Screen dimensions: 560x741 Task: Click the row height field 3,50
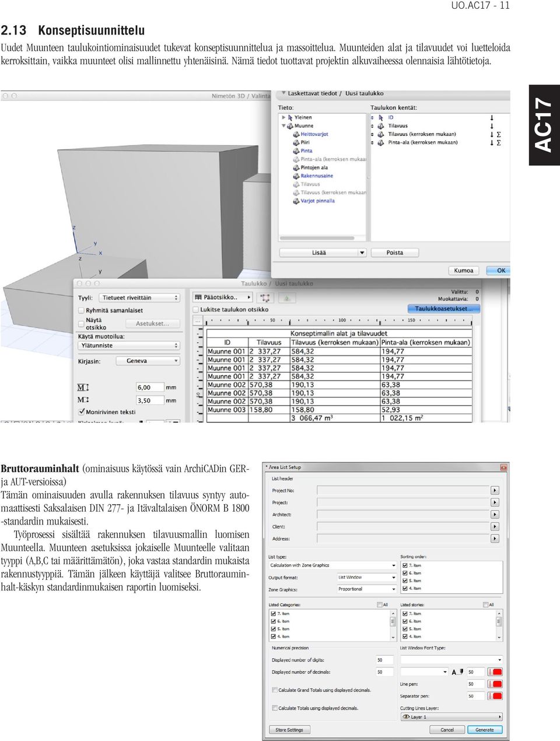coord(149,401)
